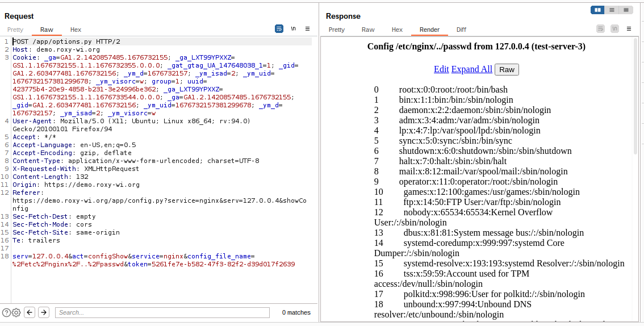Focus the Search input field
Image resolution: width=644 pixels, height=326 pixels.
click(x=162, y=312)
